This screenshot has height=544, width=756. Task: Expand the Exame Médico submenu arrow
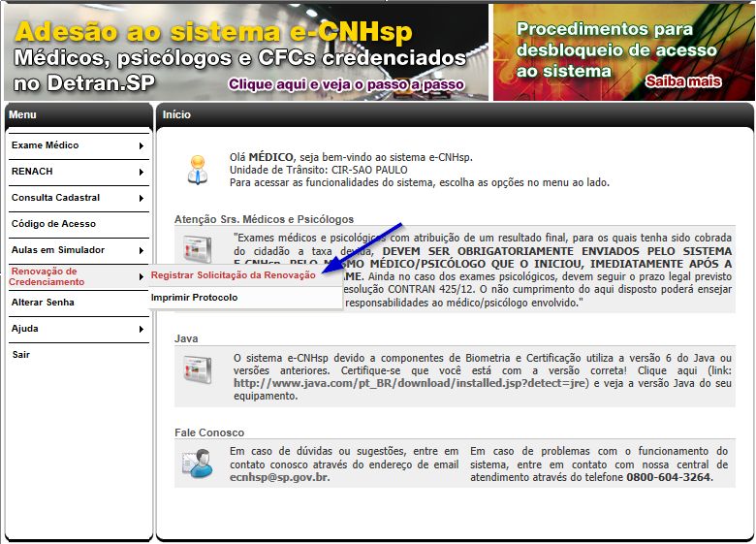[142, 145]
